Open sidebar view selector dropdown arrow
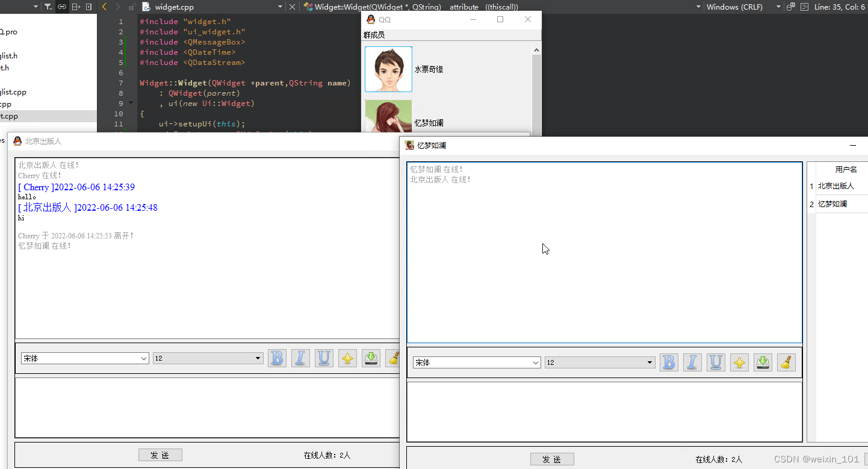The image size is (868, 469). click(x=36, y=7)
